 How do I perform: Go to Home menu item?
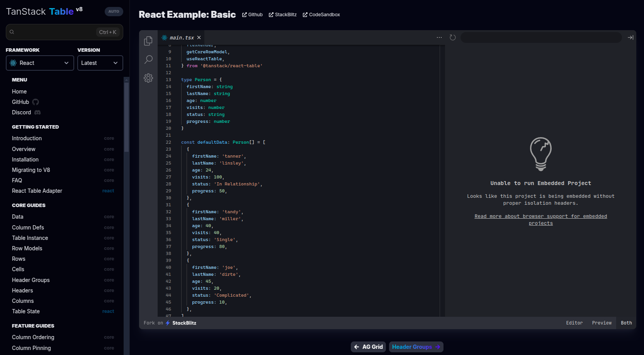point(19,92)
